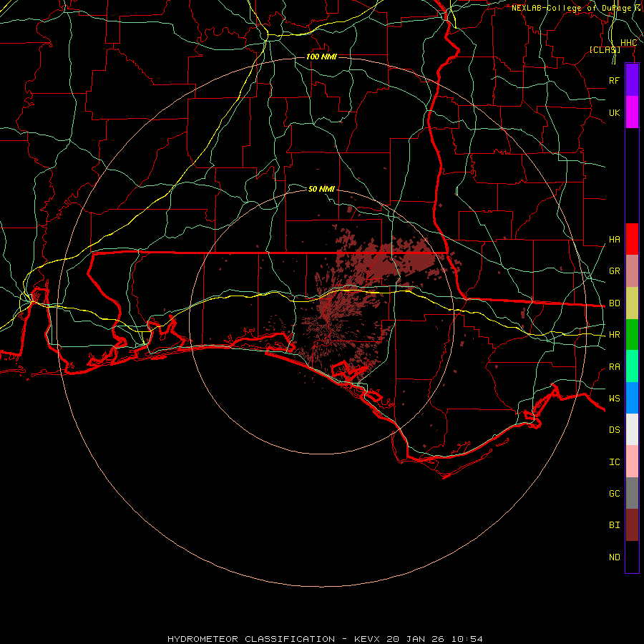
Task: Click the BD legend label
Action: (614, 303)
